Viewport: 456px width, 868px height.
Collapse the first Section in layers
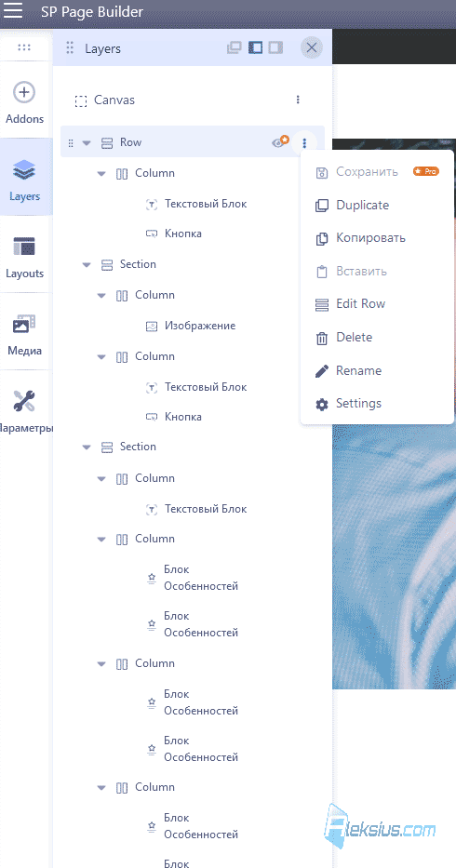point(87,264)
